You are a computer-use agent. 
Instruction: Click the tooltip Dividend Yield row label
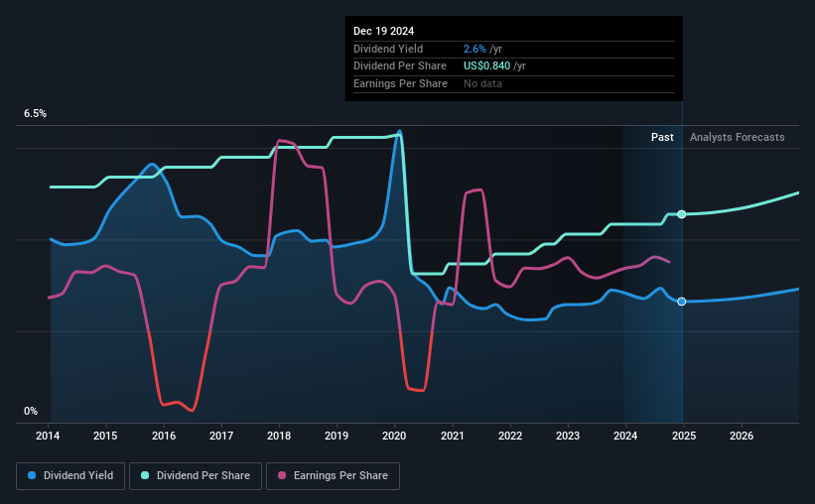click(388, 49)
